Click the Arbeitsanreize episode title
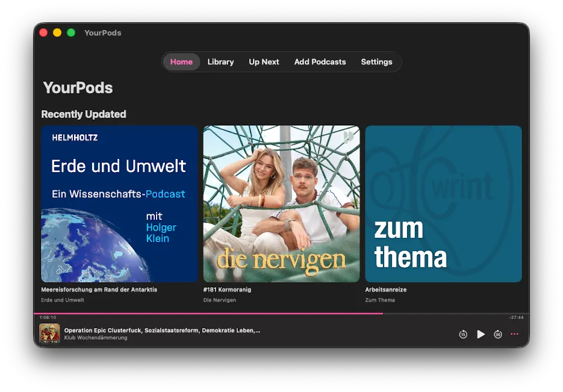563x392 pixels. tap(385, 290)
